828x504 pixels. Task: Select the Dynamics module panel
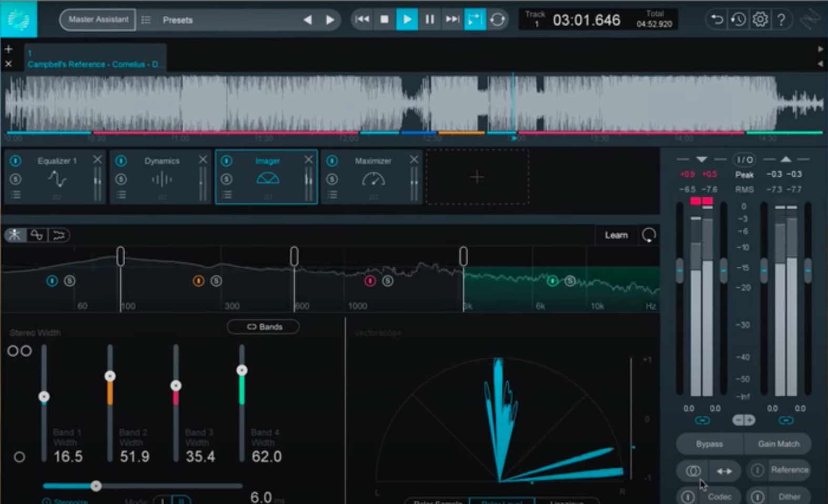tap(160, 177)
